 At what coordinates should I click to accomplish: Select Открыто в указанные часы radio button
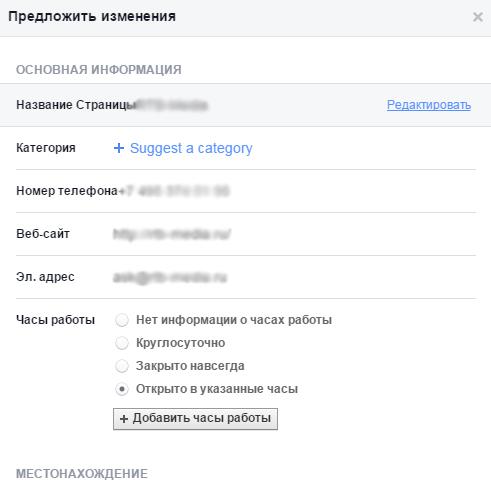click(x=122, y=389)
